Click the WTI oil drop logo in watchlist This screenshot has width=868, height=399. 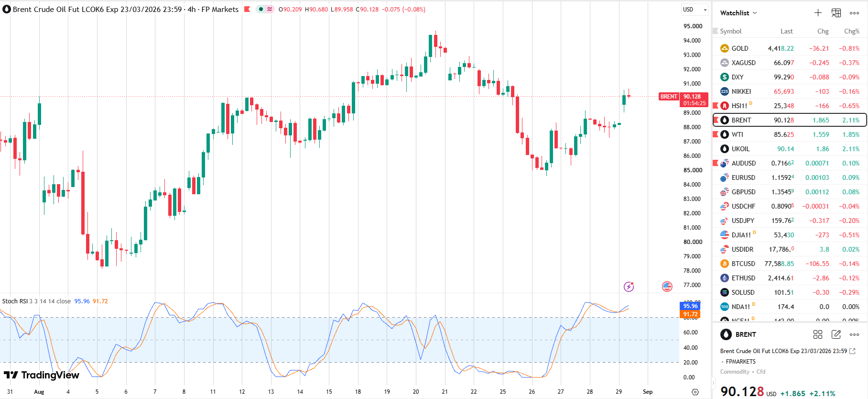pyautogui.click(x=725, y=134)
